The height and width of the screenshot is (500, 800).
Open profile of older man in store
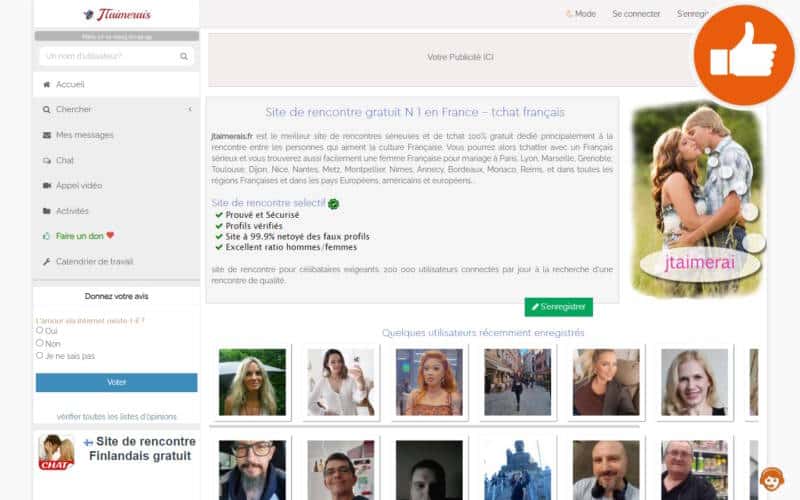tap(694, 470)
